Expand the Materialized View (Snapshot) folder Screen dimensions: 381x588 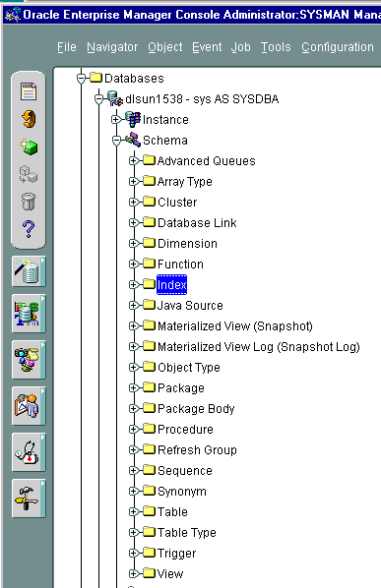[133, 325]
